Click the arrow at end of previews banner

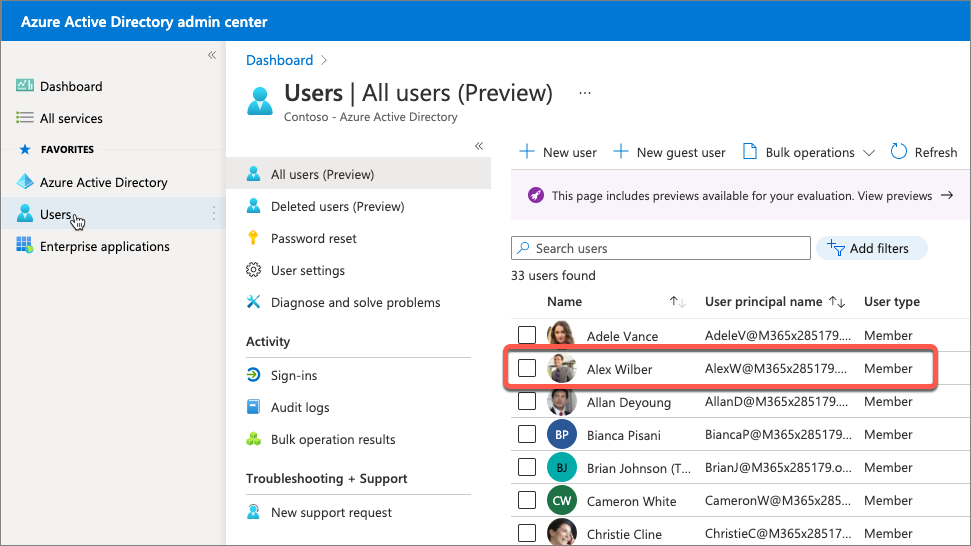tap(947, 196)
